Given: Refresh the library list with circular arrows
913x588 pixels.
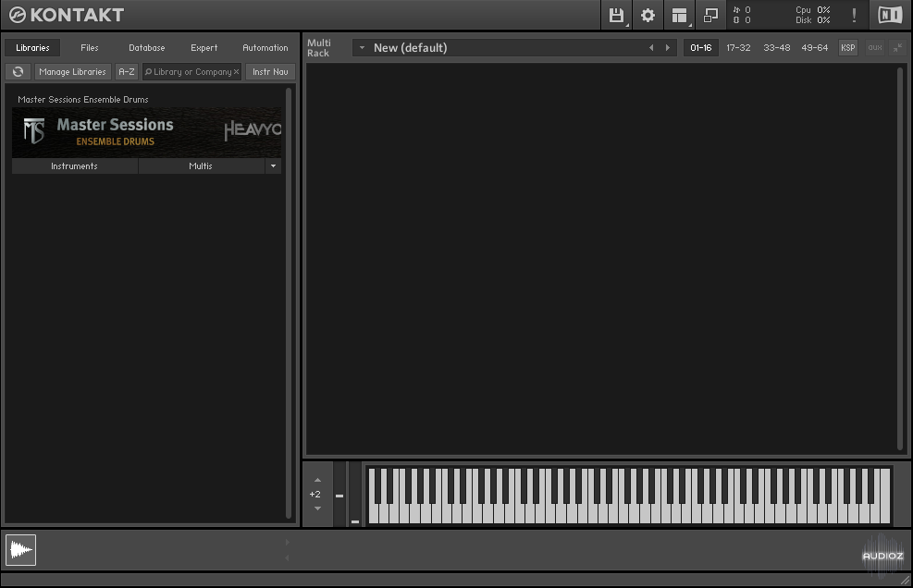Looking at the screenshot, I should [19, 71].
